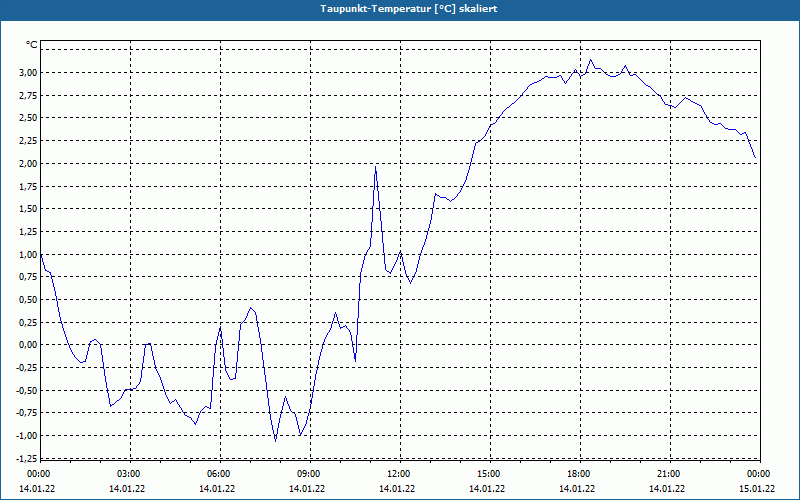
Task: Click the '-1,25' y-axis value
Action: [27, 459]
